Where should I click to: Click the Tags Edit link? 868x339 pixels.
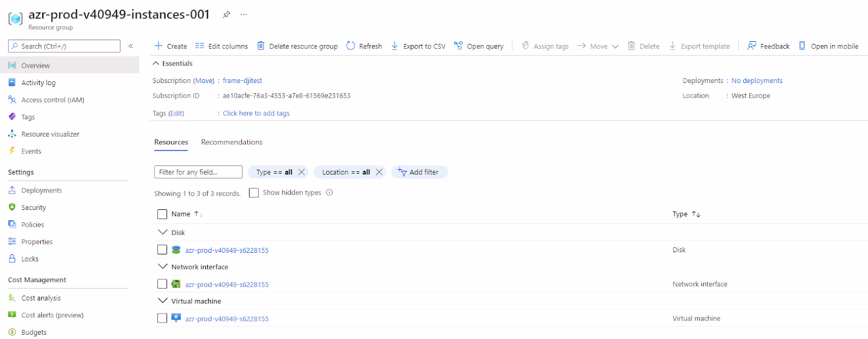(176, 113)
